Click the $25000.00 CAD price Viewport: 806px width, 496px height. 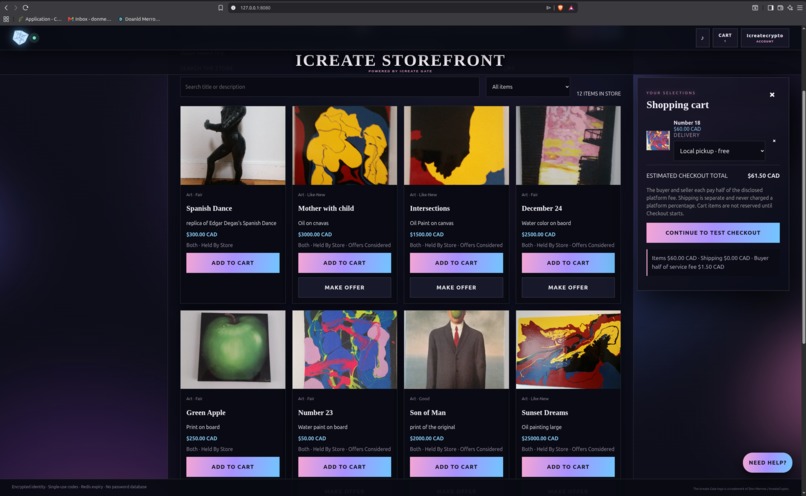(540, 438)
